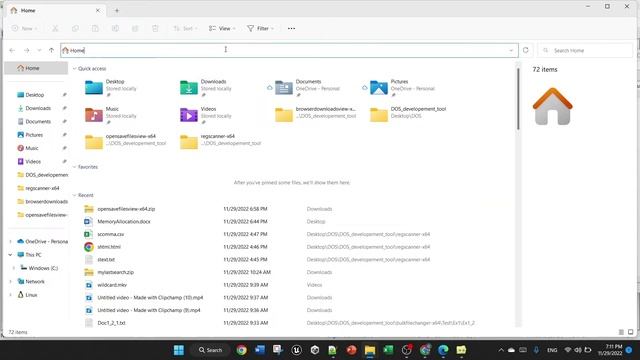
Task: Click the Paste clipboard icon
Action: coord(95,29)
